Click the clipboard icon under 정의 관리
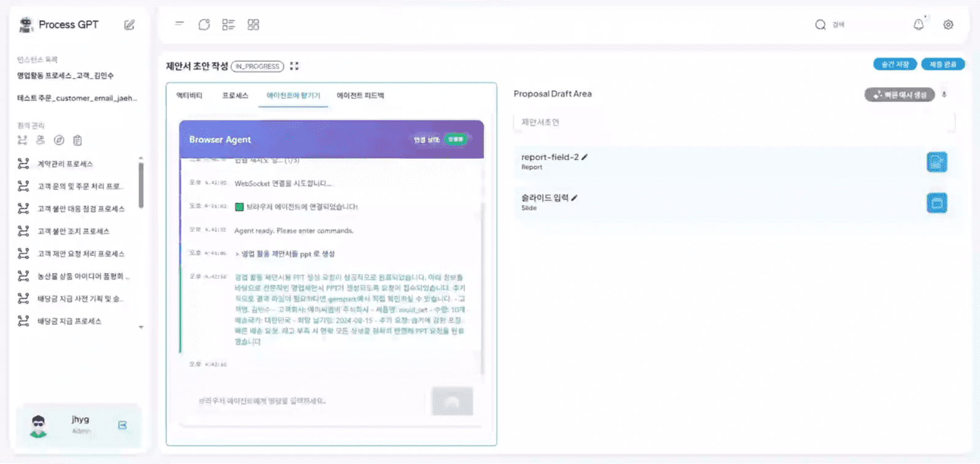The image size is (980, 464). [77, 140]
